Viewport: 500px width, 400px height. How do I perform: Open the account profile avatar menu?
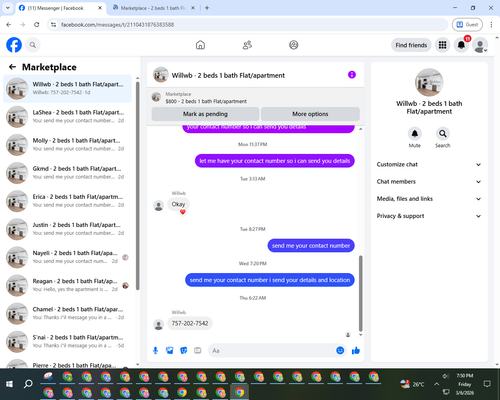coord(480,45)
